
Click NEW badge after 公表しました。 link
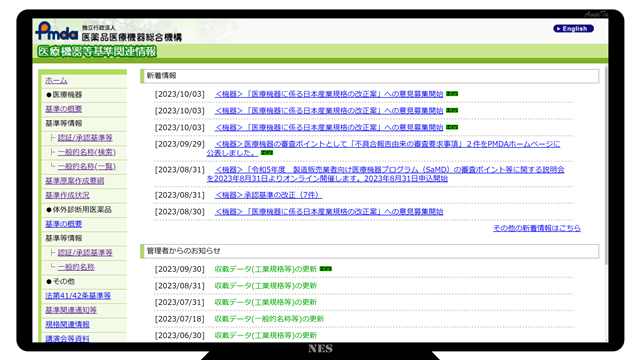pos(267,153)
